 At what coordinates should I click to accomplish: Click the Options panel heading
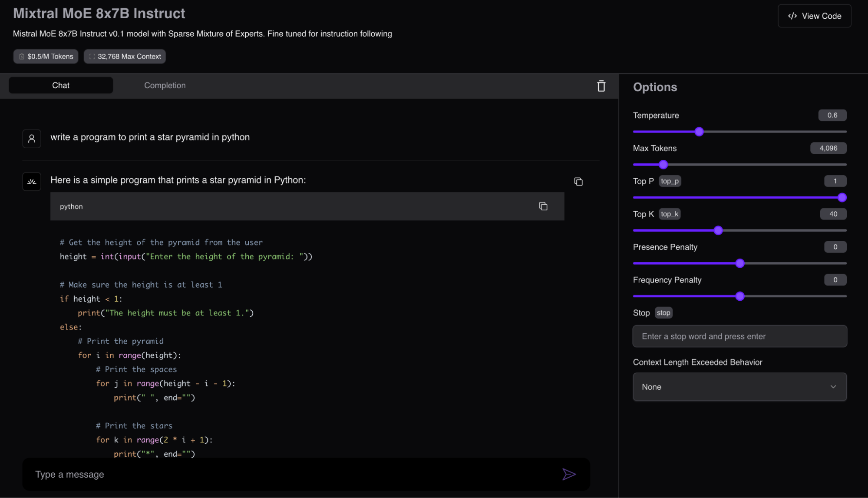[x=655, y=87]
